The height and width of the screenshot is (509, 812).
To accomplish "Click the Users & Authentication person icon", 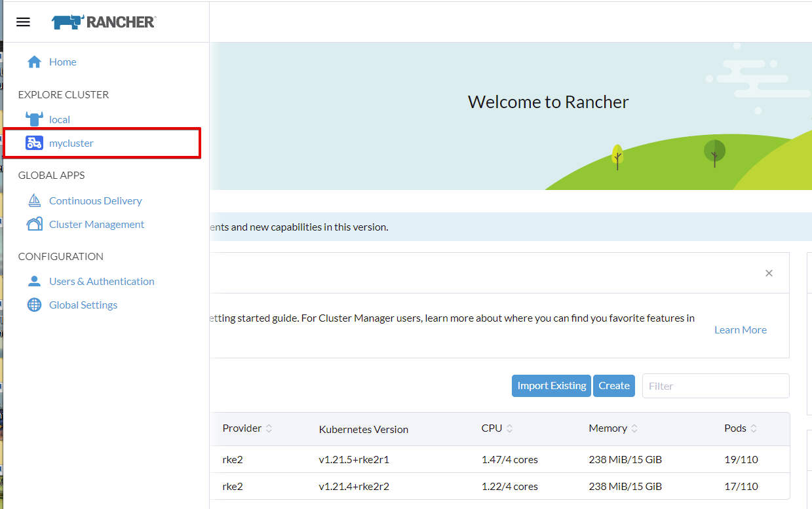I will (x=34, y=281).
